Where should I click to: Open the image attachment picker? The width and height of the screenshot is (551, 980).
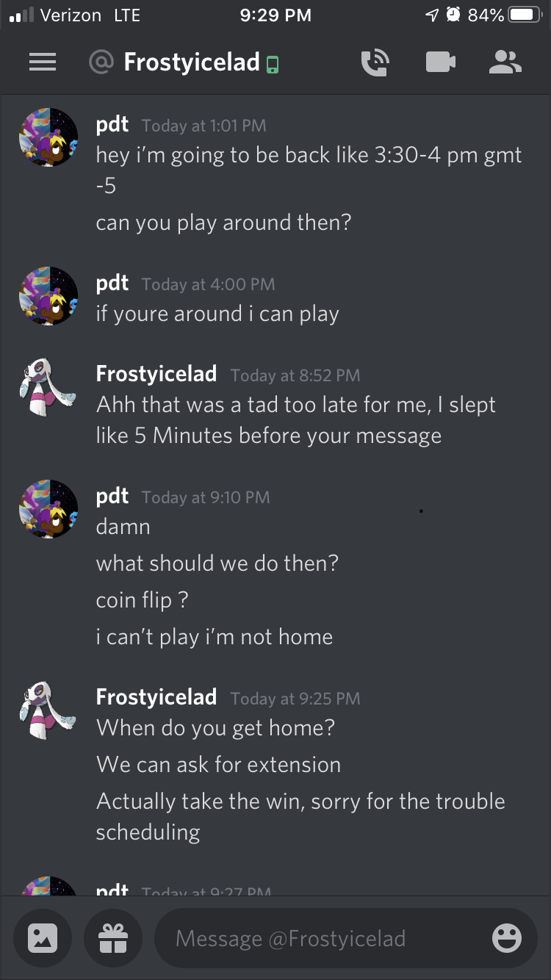(43, 937)
